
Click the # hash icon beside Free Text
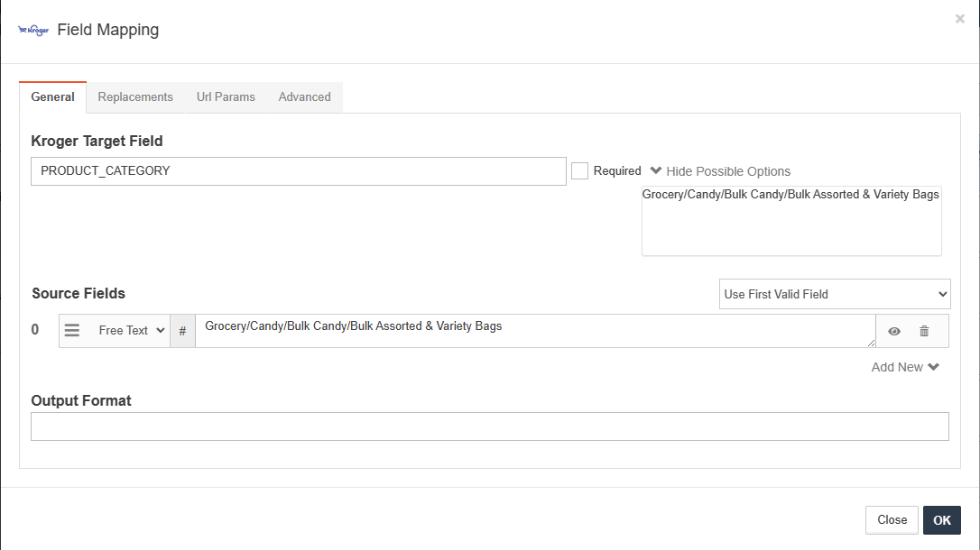click(x=183, y=330)
